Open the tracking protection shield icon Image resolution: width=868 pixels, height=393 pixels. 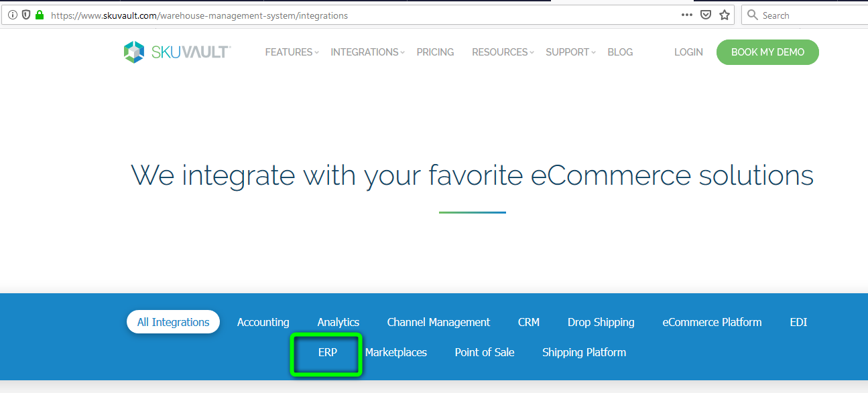click(x=26, y=15)
